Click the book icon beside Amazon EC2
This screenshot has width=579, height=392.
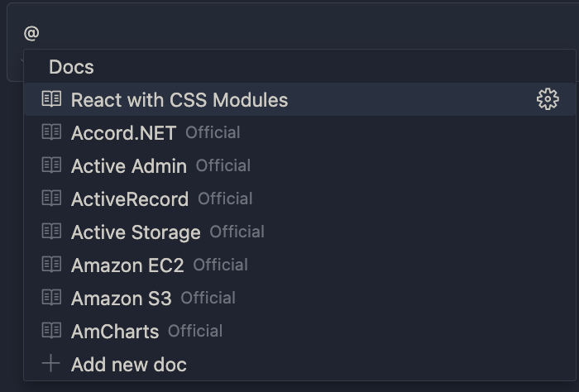pos(51,265)
